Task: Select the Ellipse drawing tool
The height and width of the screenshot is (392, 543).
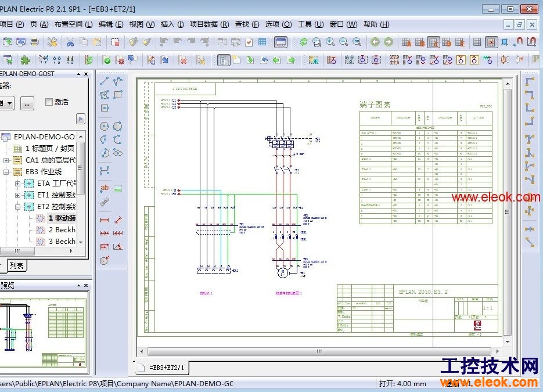Action: pos(118,153)
